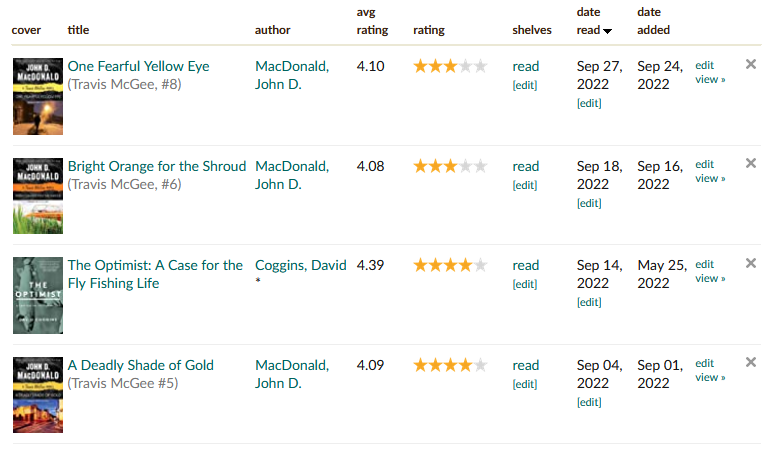The height and width of the screenshot is (451, 776).
Task: Delete The Optimist from shelf using X
Action: coord(751,263)
